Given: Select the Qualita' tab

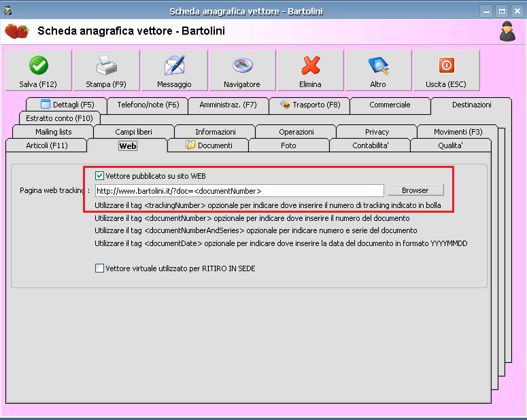Looking at the screenshot, I should (x=451, y=145).
